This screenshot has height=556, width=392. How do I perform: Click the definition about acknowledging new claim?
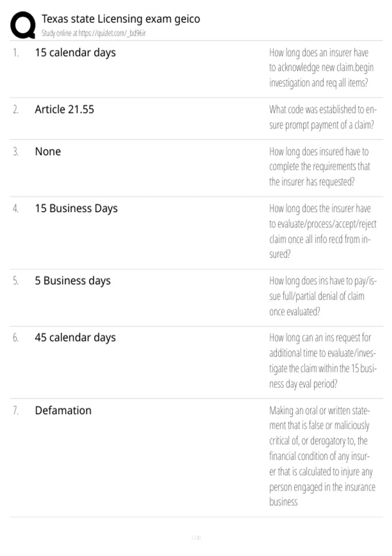[x=321, y=68]
